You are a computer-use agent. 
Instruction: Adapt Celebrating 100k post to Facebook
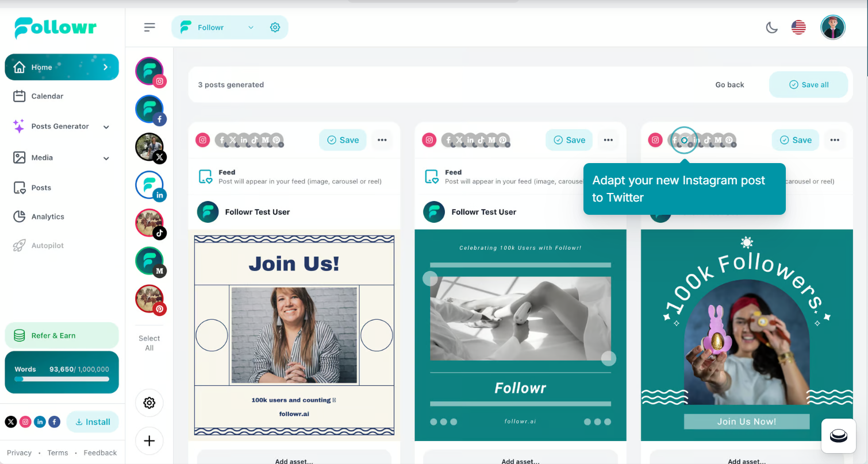pos(448,140)
